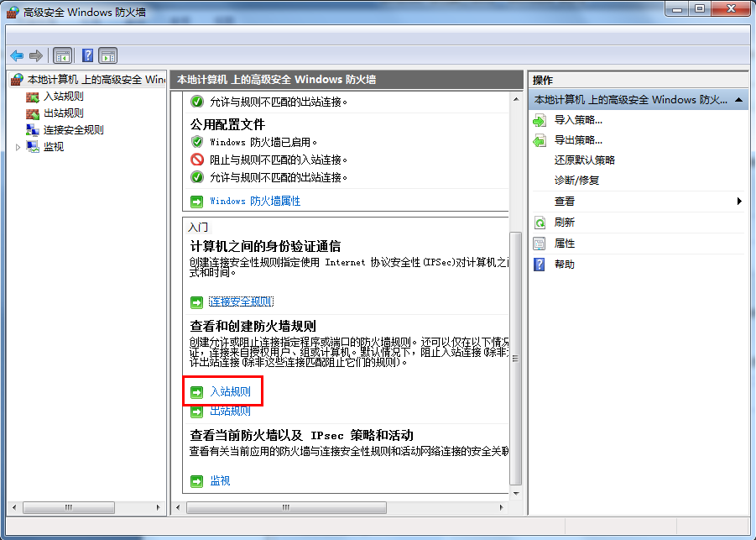Image resolution: width=756 pixels, height=540 pixels.
Task: Click the green arrow icon beside Windows 防火墙属性
Action: click(196, 202)
